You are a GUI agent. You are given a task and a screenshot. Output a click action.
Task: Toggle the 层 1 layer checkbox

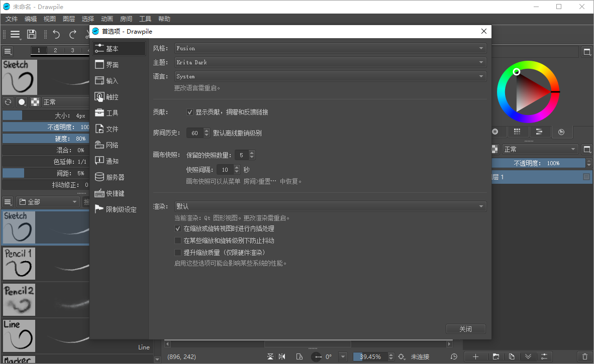tap(586, 177)
